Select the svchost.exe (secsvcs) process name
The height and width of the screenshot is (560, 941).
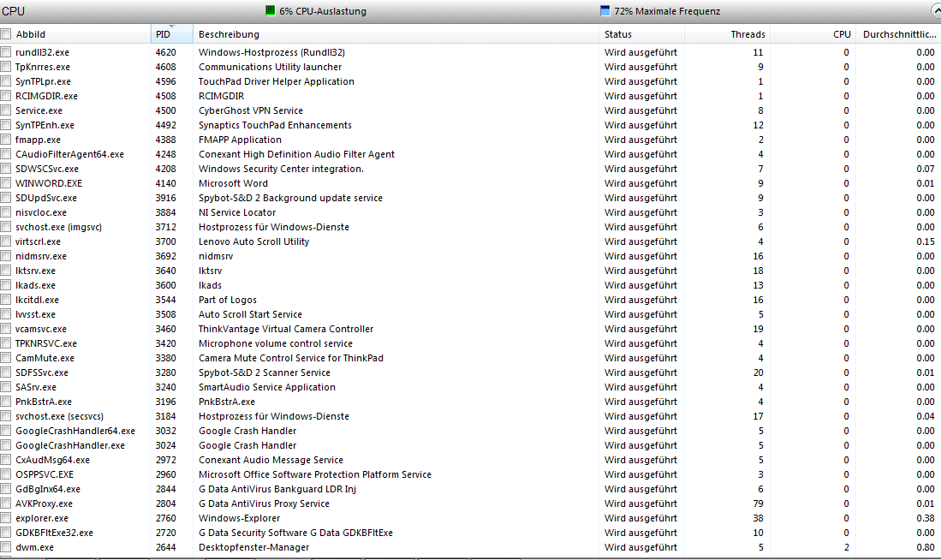59,416
